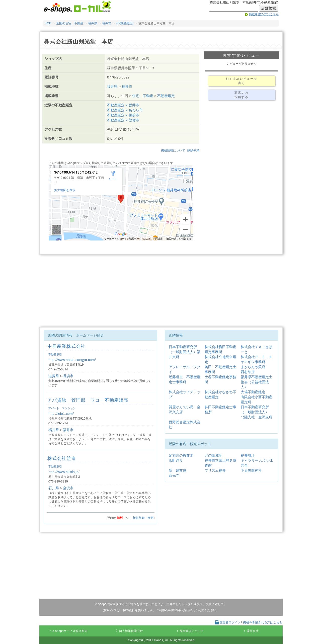This screenshot has height=644, width=322.
Task: Zoom in the map with plus button
Action: point(185,219)
